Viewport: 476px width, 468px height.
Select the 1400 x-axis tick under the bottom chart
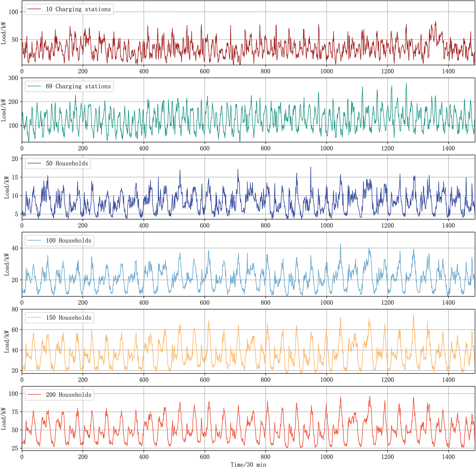click(448, 457)
